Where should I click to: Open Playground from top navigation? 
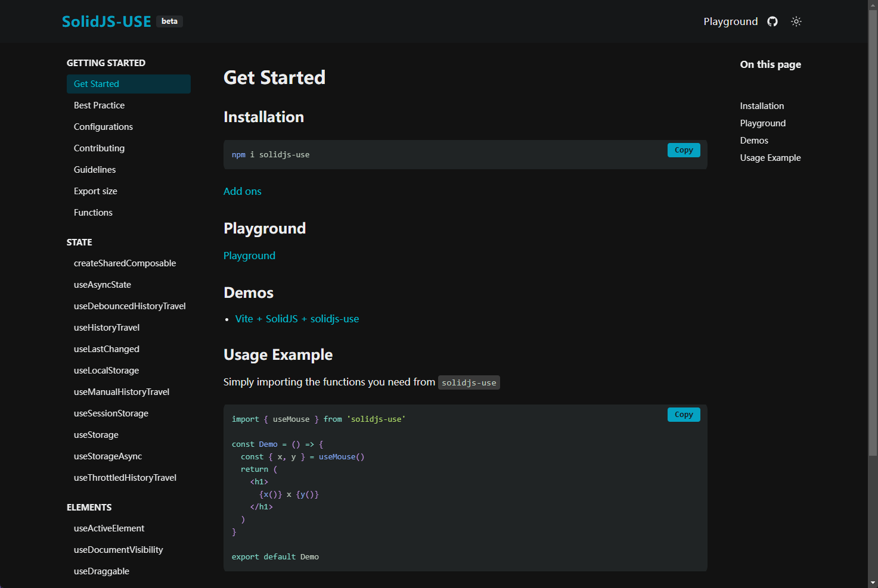pos(731,21)
